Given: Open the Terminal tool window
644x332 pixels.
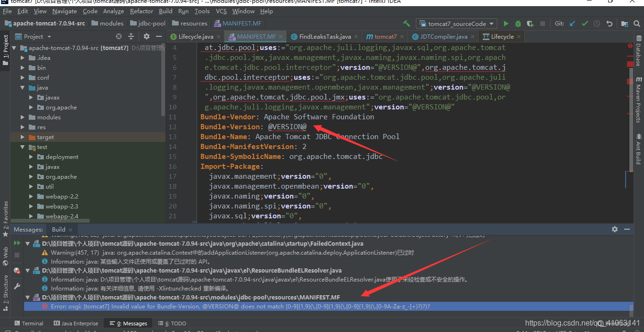Looking at the screenshot, I should pos(28,324).
